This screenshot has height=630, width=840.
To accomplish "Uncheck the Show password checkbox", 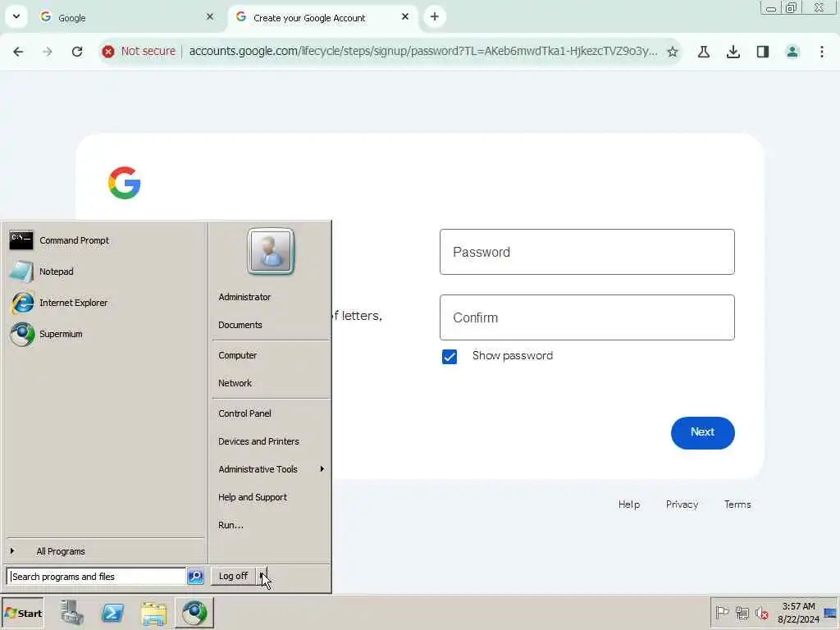I will (450, 357).
